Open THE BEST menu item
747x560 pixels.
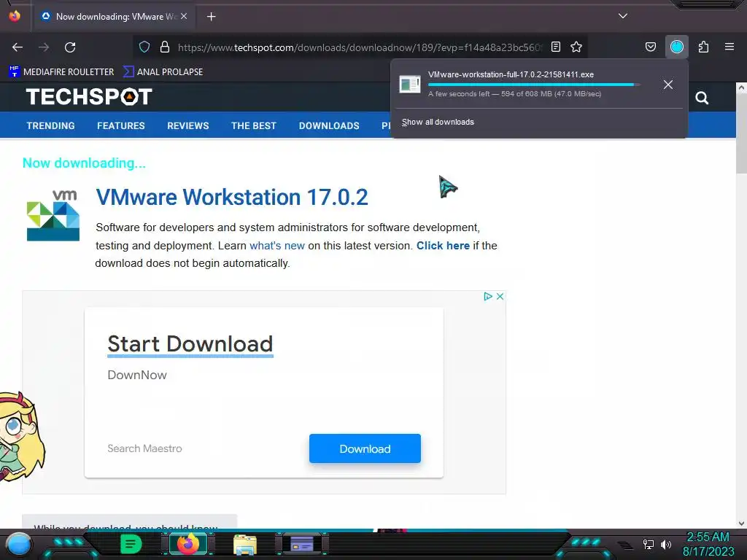(x=253, y=125)
